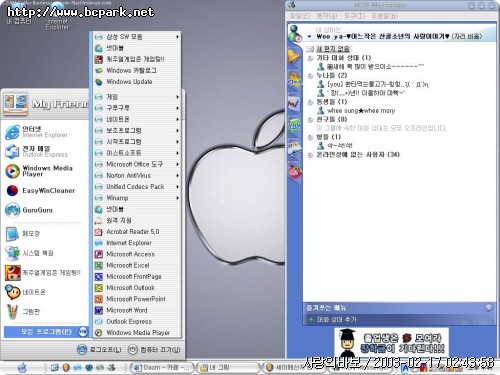Launch Windows Media Player from Start menu
500x375 pixels.
click(x=45, y=171)
